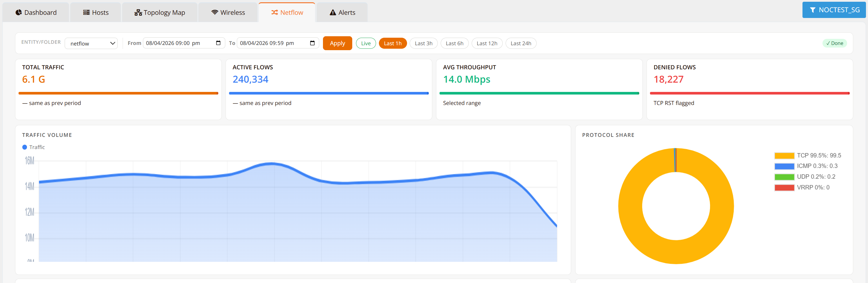Switch to the Hosts tab
Viewport: 868px width, 283px height.
96,12
